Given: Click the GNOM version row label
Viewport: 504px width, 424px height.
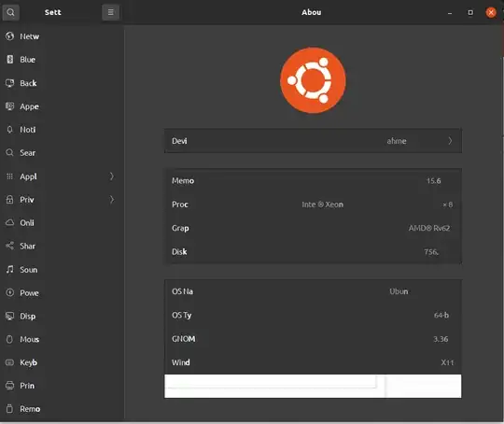Looking at the screenshot, I should (x=184, y=339).
